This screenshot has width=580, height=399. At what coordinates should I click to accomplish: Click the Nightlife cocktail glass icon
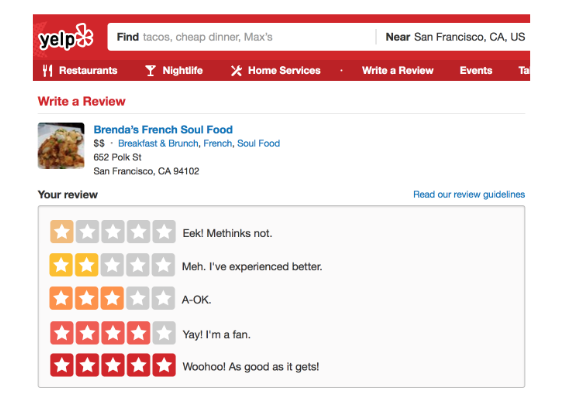tap(150, 70)
